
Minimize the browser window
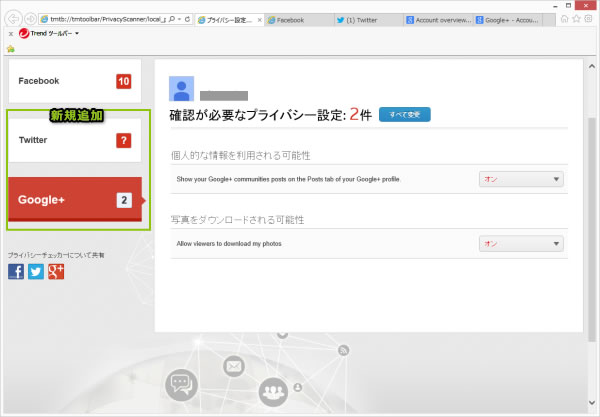[x=555, y=6]
